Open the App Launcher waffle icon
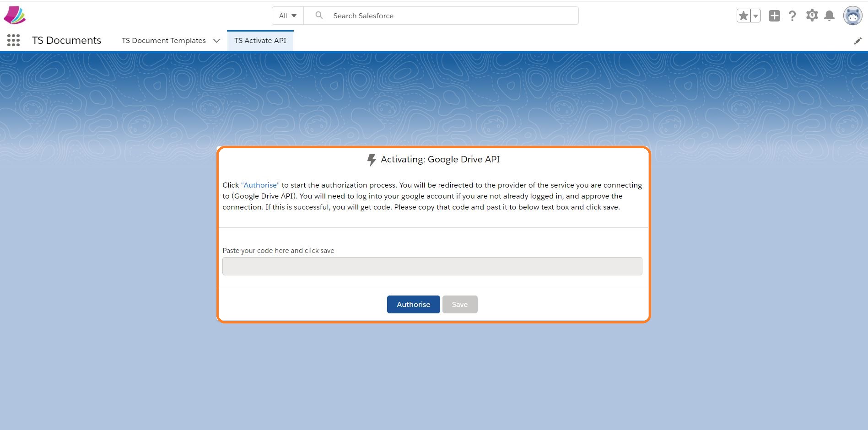This screenshot has width=868, height=430. 13,40
